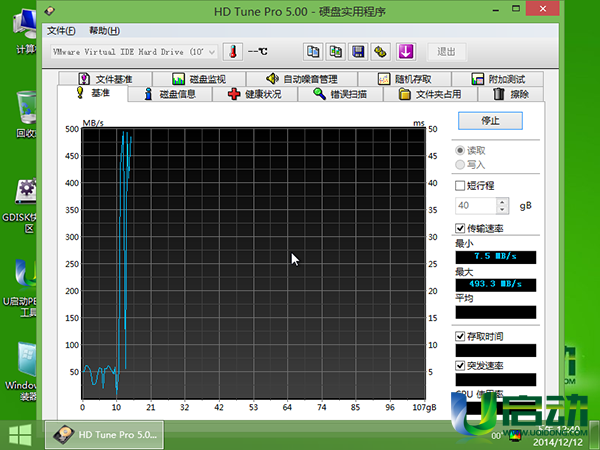
Task: Select the 基准 benchmark tab
Action: [x=93, y=93]
